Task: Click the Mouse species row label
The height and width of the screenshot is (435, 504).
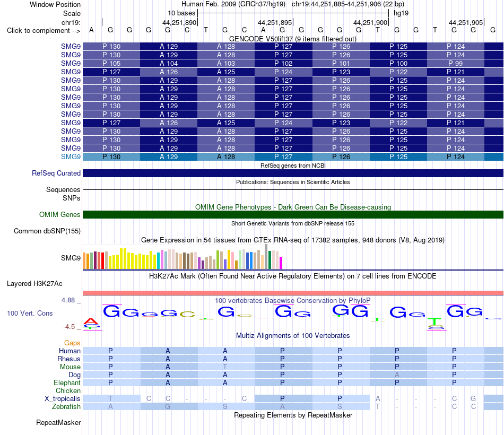Action: [x=70, y=367]
